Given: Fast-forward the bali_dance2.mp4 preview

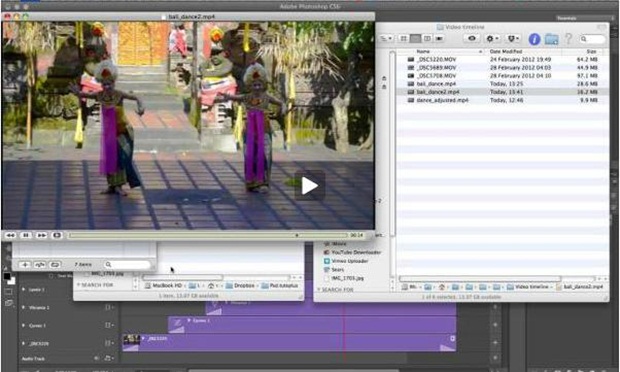Looking at the screenshot, I should coord(41,235).
